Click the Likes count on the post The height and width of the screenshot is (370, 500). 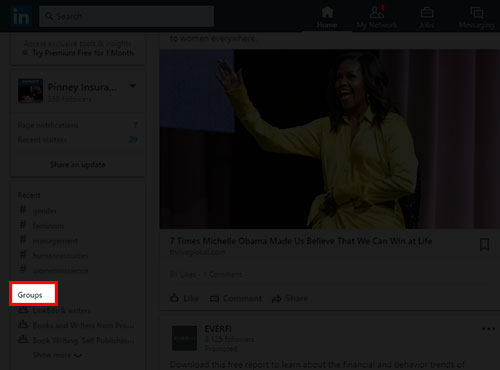(x=183, y=275)
